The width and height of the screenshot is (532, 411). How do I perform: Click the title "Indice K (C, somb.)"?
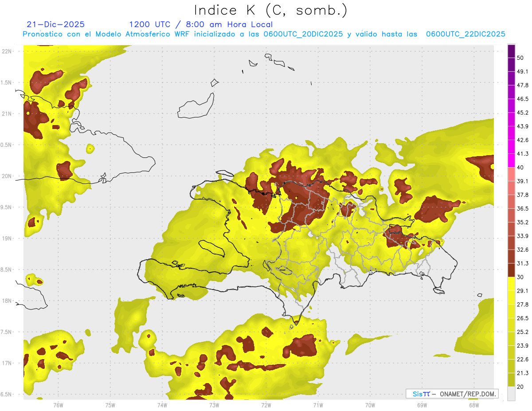(271, 10)
